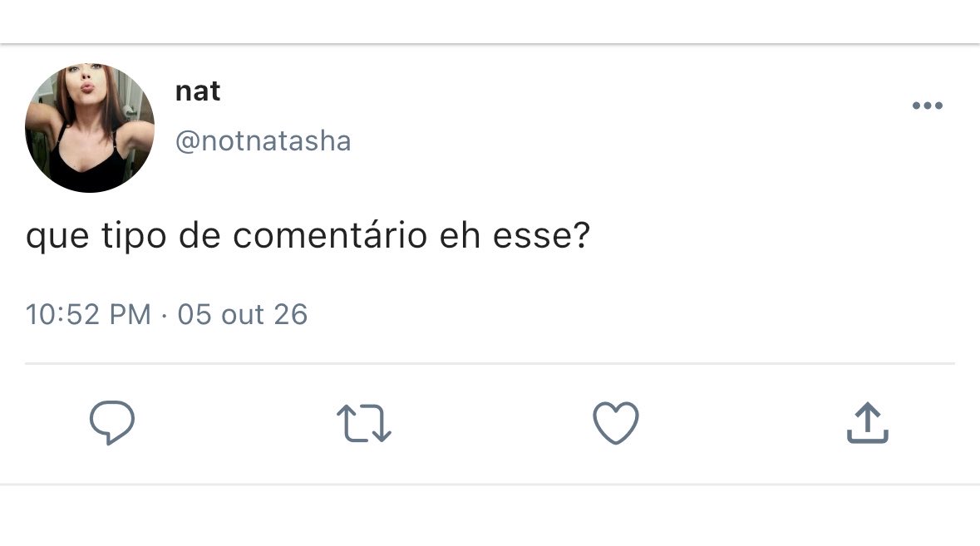Toggle retweet on for this post
Image resolution: width=980 pixels, height=546 pixels.
tap(364, 423)
